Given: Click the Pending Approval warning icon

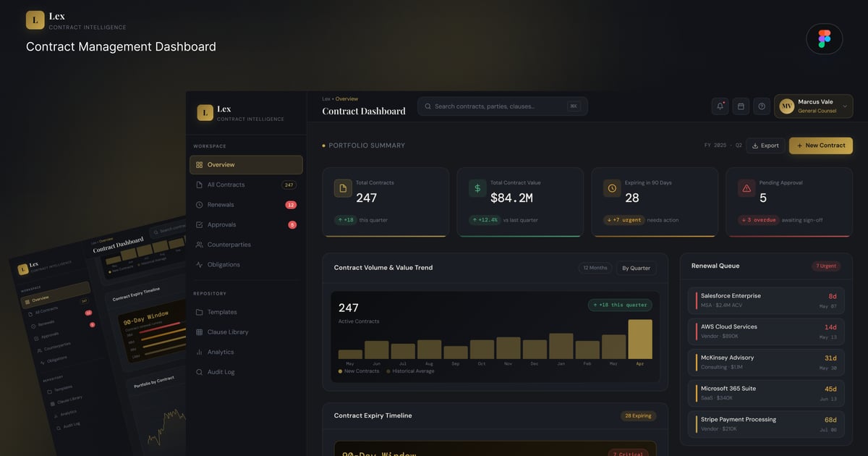Looking at the screenshot, I should (746, 188).
